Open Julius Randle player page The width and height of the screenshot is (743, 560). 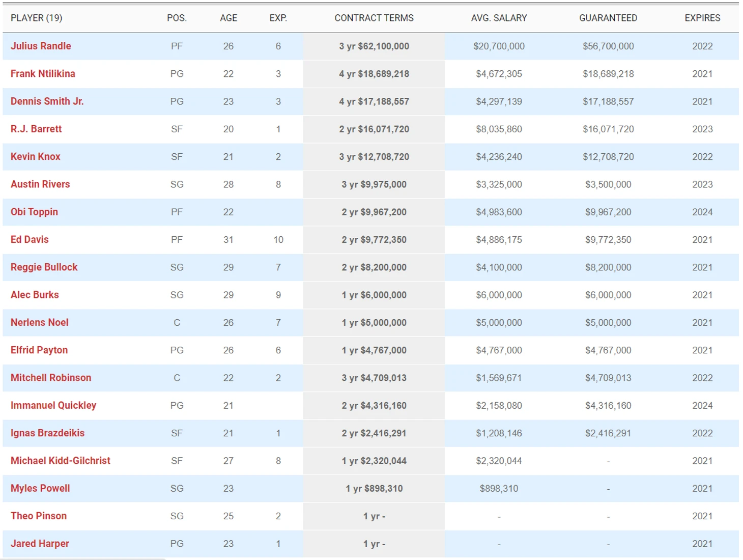click(x=41, y=46)
